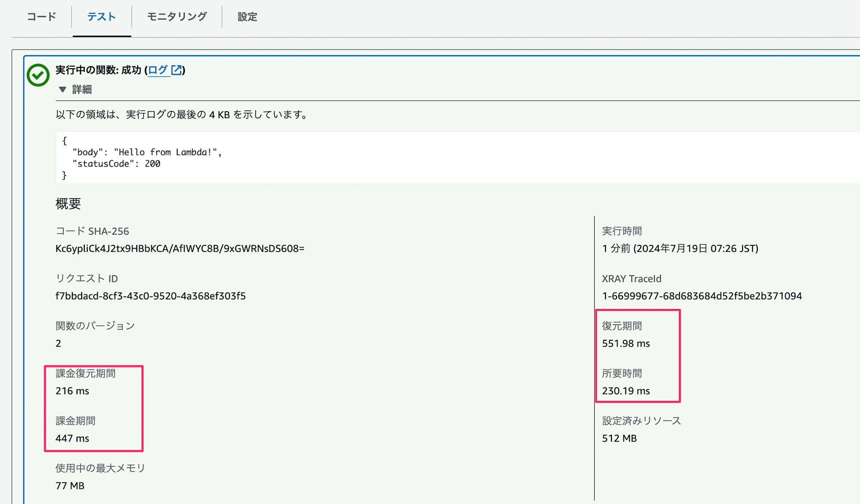Select the テスト tab

pos(101,17)
